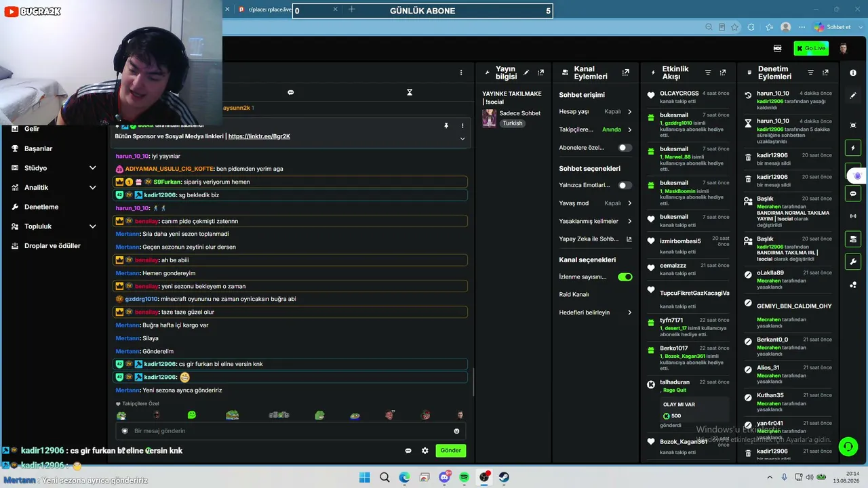Toggle Yalnızca Emotlar emote-only mode

625,185
